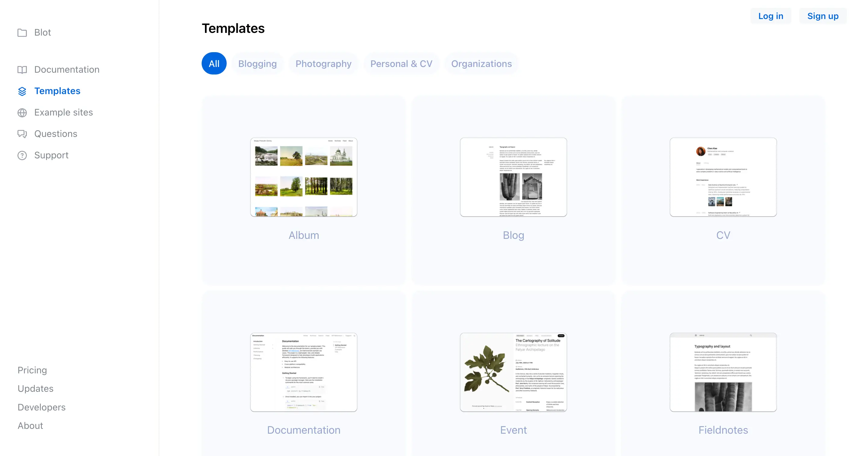
Task: Click the Sign up button
Action: pyautogui.click(x=823, y=16)
